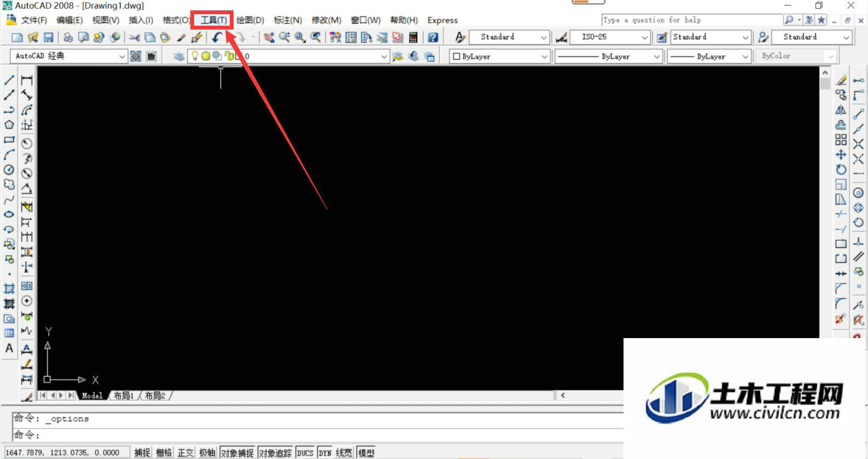Toggle 对象追踪 object snap tracking
Screen dimensions: 868x459
[275, 452]
